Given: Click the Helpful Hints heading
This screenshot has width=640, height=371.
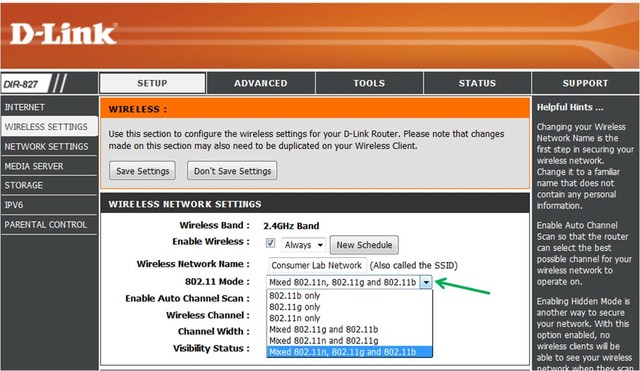Looking at the screenshot, I should tap(570, 107).
